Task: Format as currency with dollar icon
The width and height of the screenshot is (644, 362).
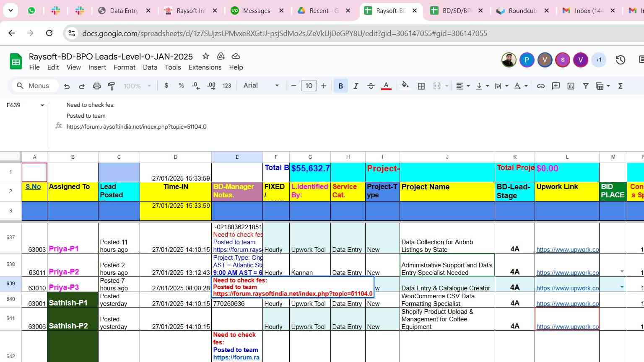Action: (166, 85)
